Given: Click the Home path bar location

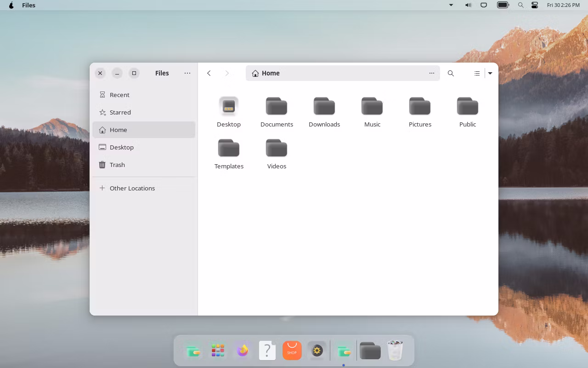Looking at the screenshot, I should point(271,73).
